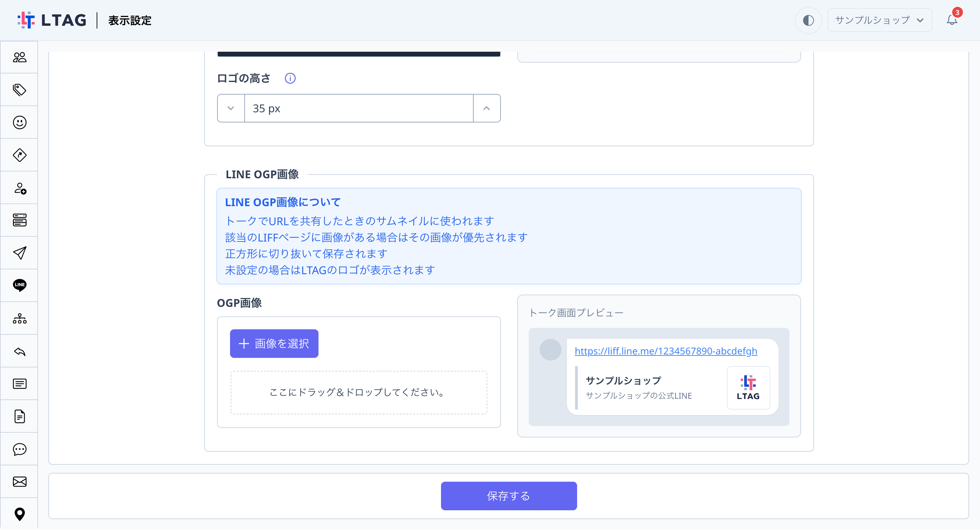Open the tags sidebar icon
The width and height of the screenshot is (980, 530).
[x=19, y=90]
